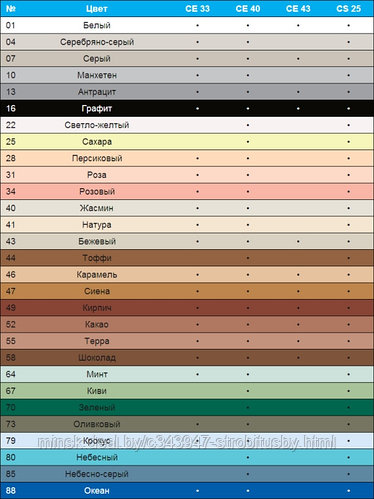Click the Белый color name
Screen dimensions: 374x499
tap(97, 25)
